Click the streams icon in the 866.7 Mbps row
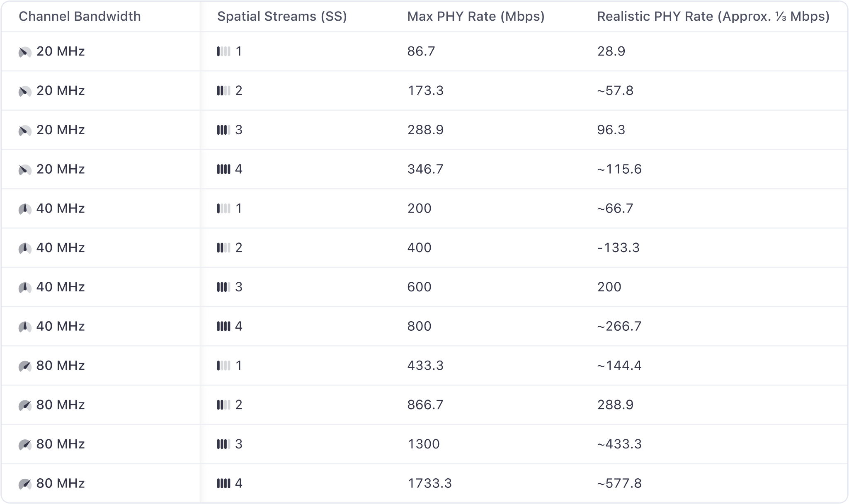The image size is (849, 504). 223,405
